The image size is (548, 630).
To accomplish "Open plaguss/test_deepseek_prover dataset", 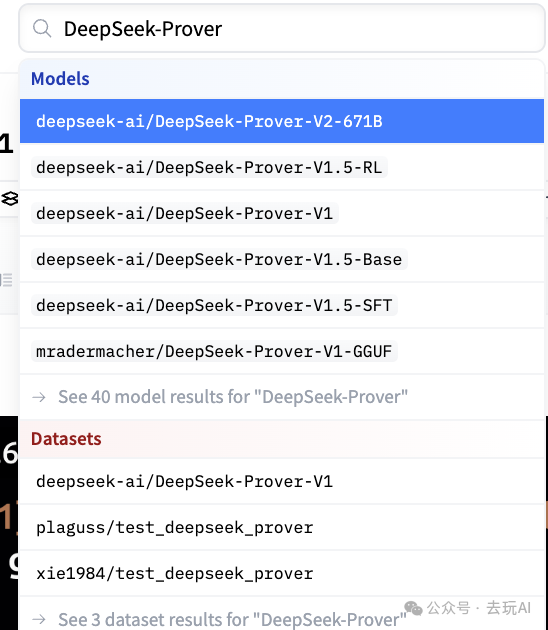I will point(282,528).
